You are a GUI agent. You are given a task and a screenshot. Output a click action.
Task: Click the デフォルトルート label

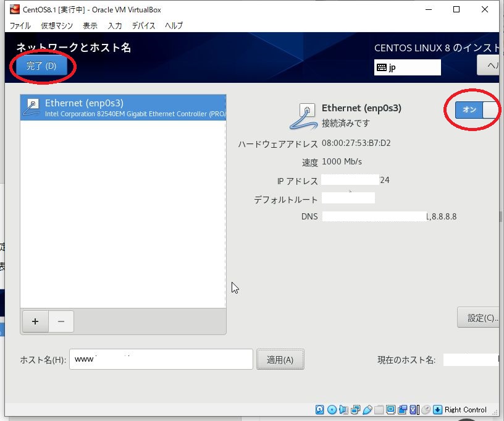coord(286,200)
